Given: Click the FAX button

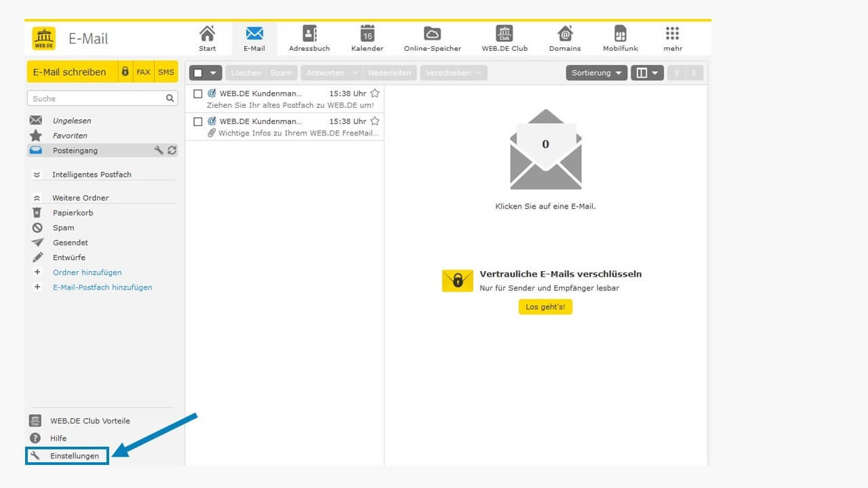Looking at the screenshot, I should [143, 71].
